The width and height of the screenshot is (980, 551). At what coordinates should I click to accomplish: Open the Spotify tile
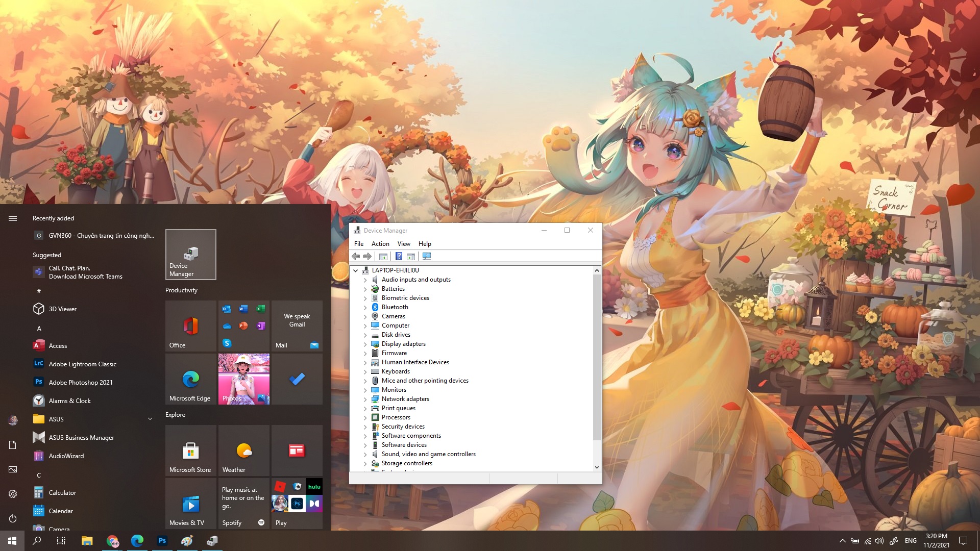243,504
